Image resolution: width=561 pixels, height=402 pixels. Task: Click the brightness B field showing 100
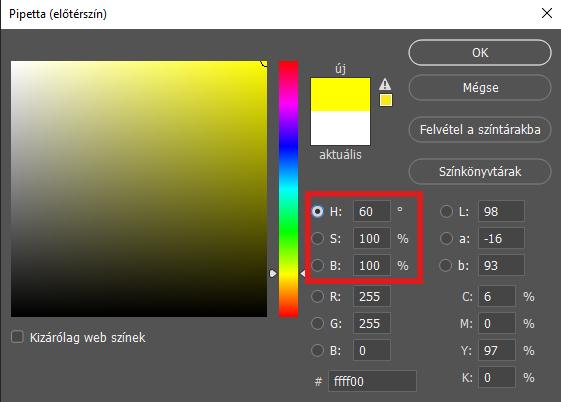372,265
